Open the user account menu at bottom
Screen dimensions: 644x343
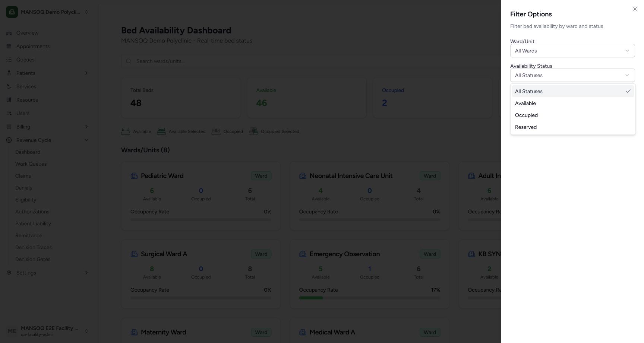pyautogui.click(x=48, y=331)
